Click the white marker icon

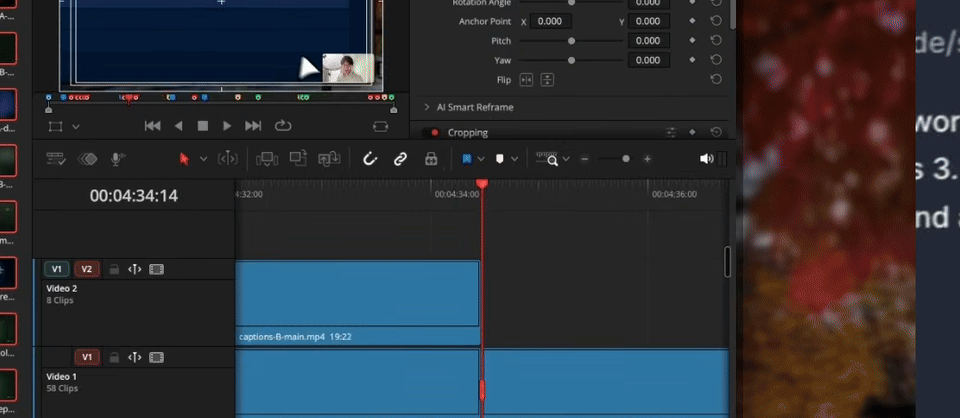500,159
